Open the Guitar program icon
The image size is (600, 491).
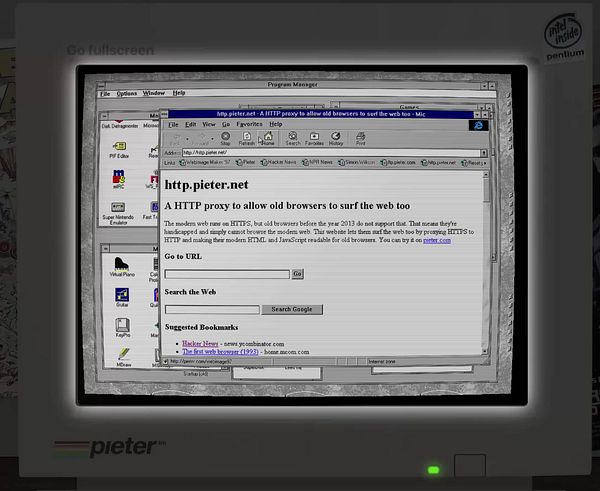[x=122, y=297]
